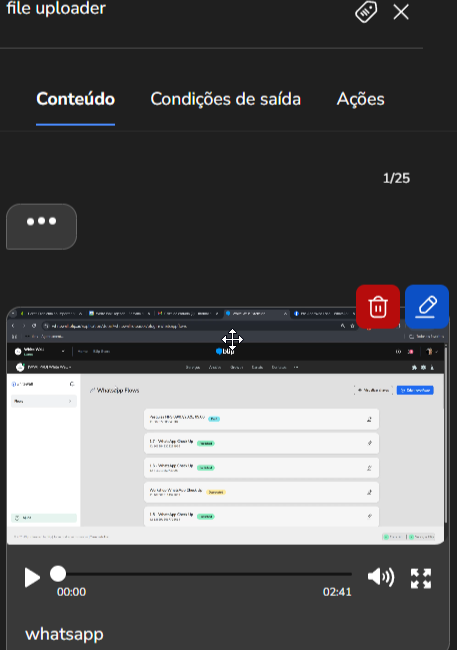Image resolution: width=457 pixels, height=650 pixels.
Task: Click the whatsapp video title
Action: (x=64, y=634)
